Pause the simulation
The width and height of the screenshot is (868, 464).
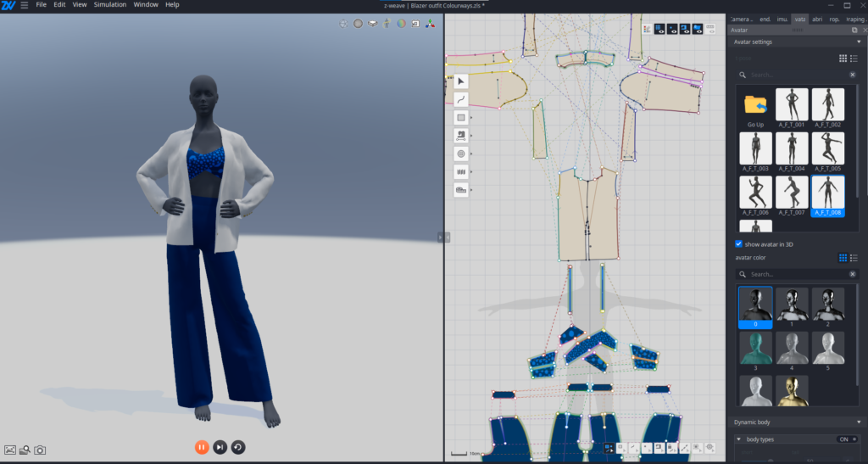pyautogui.click(x=202, y=447)
